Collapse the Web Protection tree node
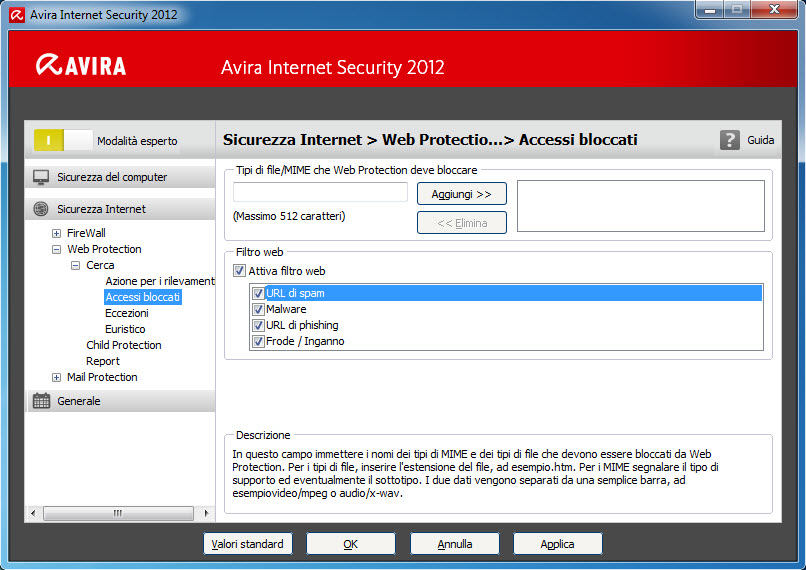The height and width of the screenshot is (570, 806). pyautogui.click(x=56, y=250)
